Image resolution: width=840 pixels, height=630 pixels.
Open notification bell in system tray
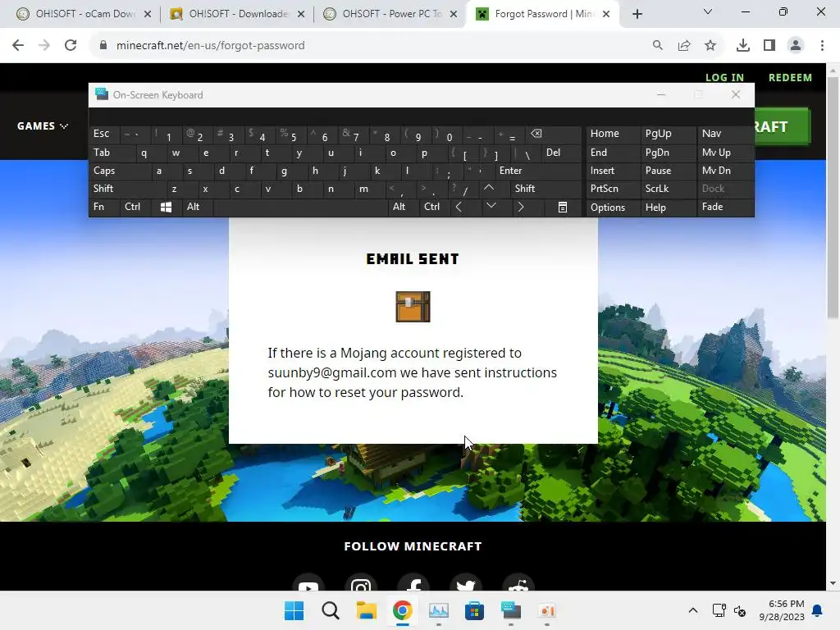[818, 610]
